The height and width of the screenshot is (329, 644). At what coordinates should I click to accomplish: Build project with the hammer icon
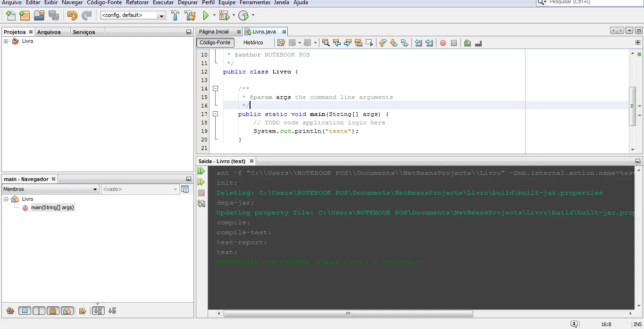coord(175,16)
